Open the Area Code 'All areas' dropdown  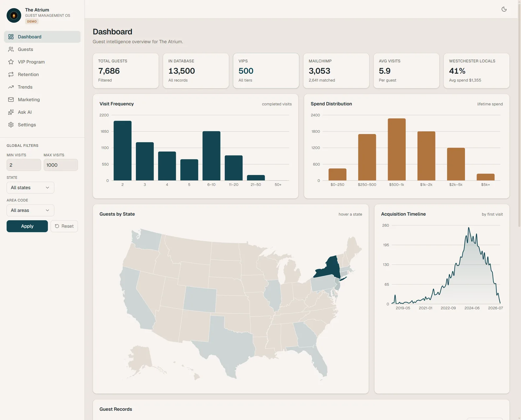(x=30, y=210)
